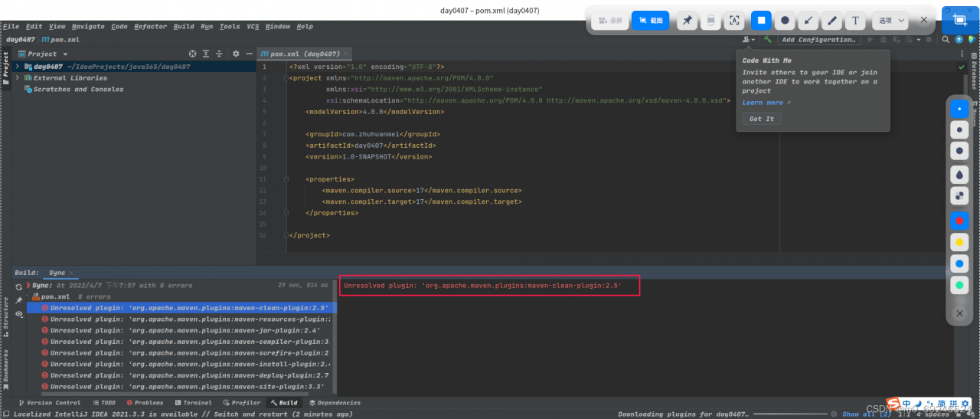Switch to the 录屏 screen recording mode

611,21
